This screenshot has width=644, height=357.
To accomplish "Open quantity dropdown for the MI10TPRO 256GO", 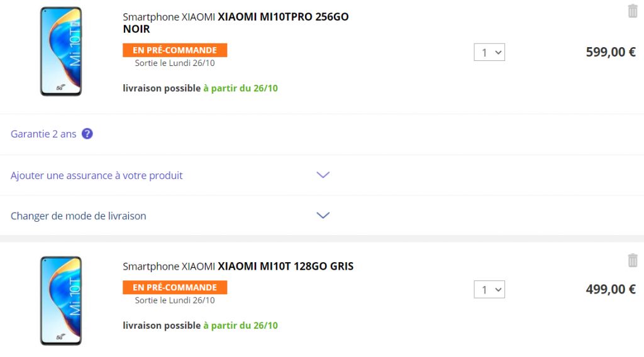I will (489, 52).
